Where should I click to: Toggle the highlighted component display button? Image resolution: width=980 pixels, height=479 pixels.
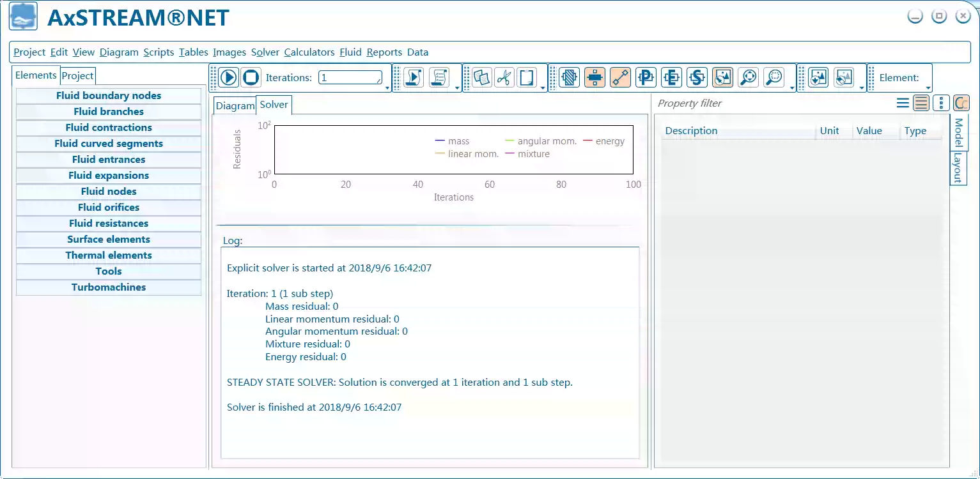[595, 78]
